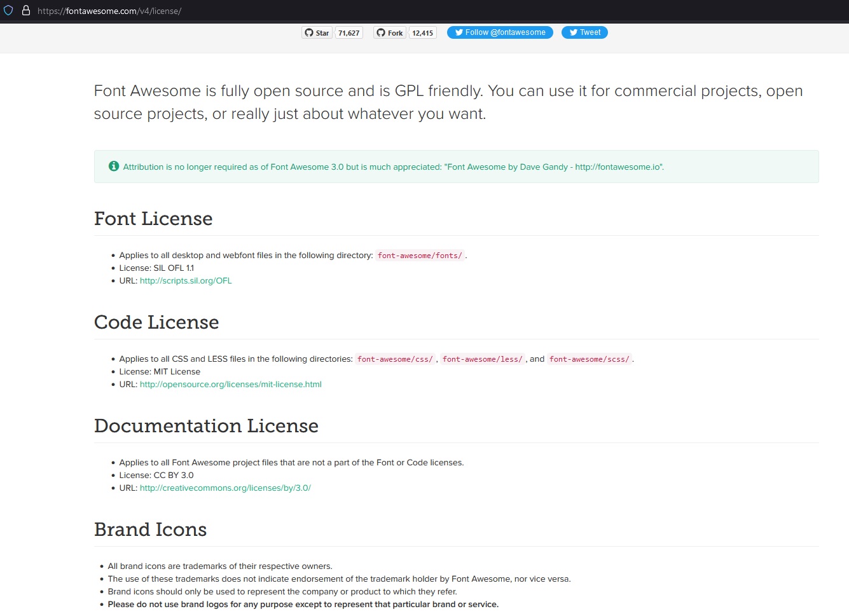849x616 pixels.
Task: Click the Documentation License heading
Action: 206,426
